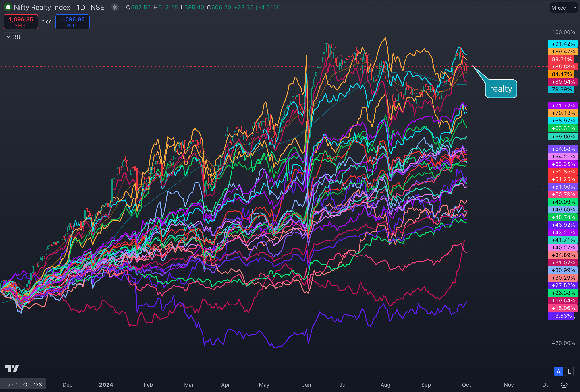
Task: Click the green Nifty Realty home icon
Action: pyautogui.click(x=8, y=7)
